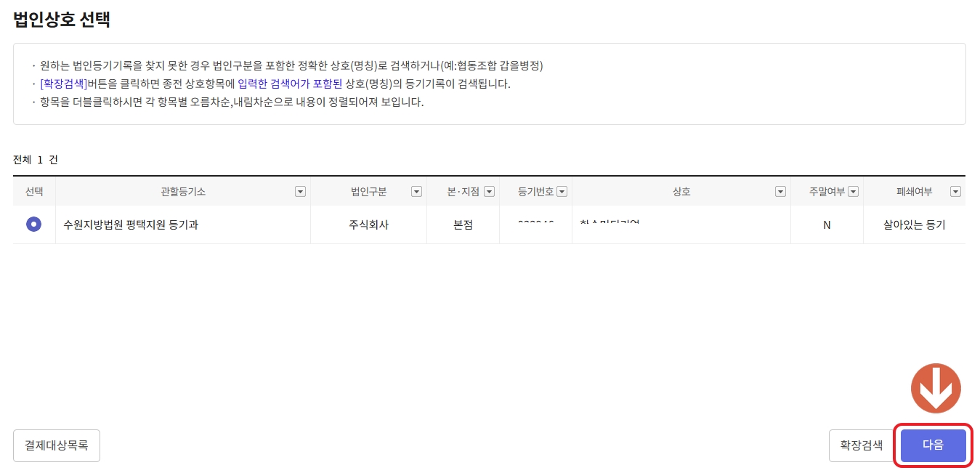This screenshot has width=980, height=473.
Task: Open the 폐쇄여부 column filter dropdown
Action: tap(955, 191)
